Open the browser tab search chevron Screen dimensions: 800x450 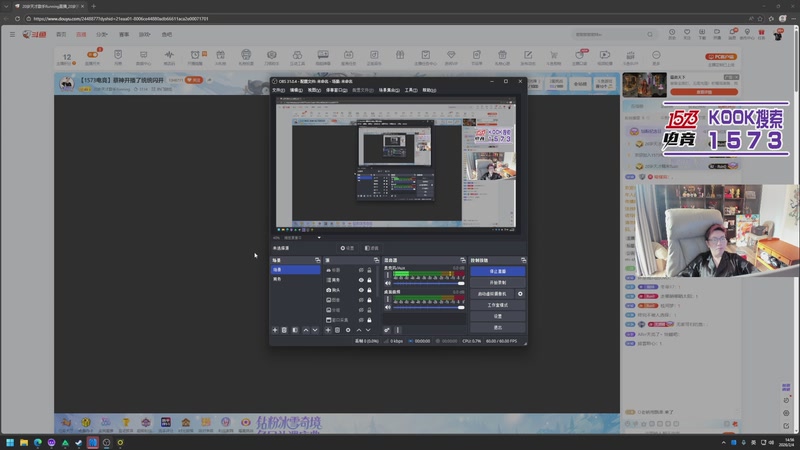[x=6, y=6]
